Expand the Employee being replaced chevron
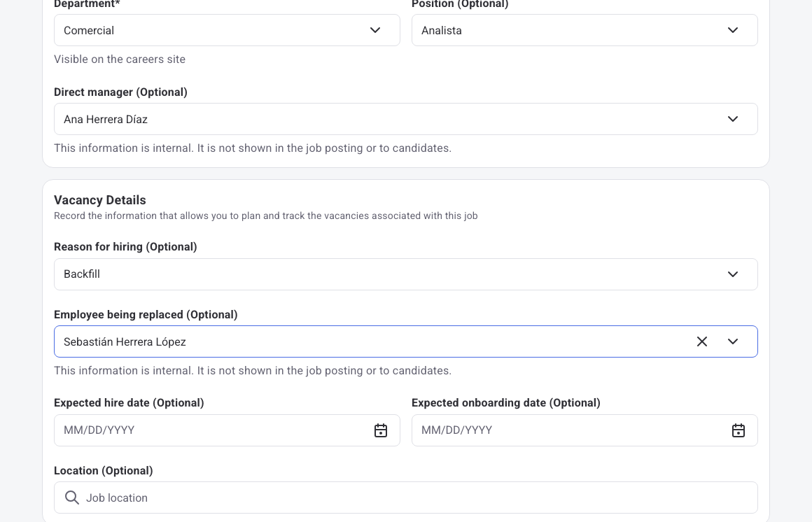Viewport: 812px width, 522px height. (733, 341)
